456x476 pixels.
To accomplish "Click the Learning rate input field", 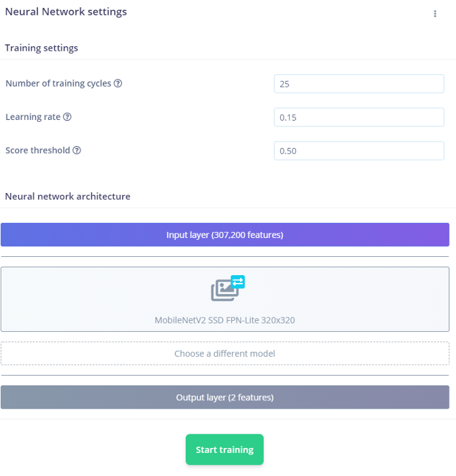I will click(x=359, y=117).
